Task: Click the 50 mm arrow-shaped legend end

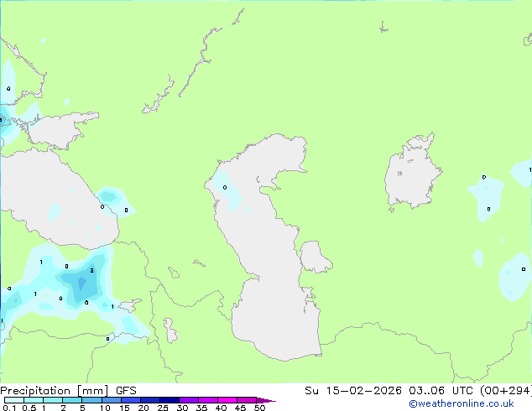Action: click(265, 400)
